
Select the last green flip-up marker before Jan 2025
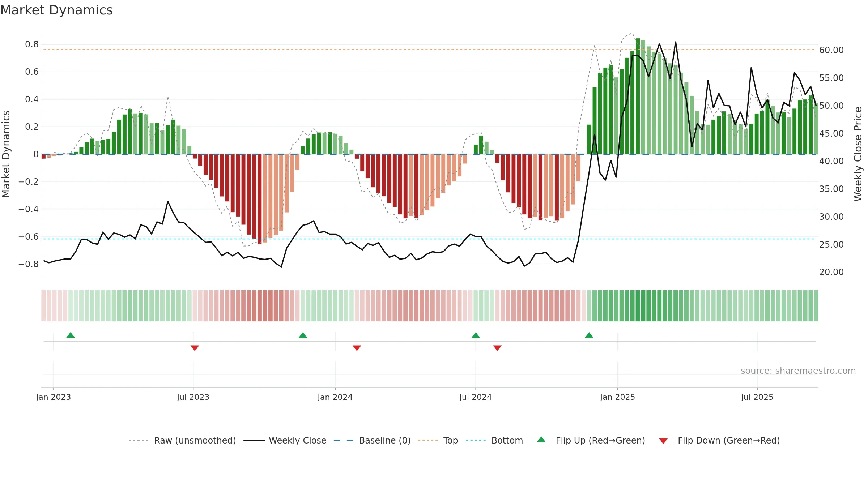pos(589,335)
